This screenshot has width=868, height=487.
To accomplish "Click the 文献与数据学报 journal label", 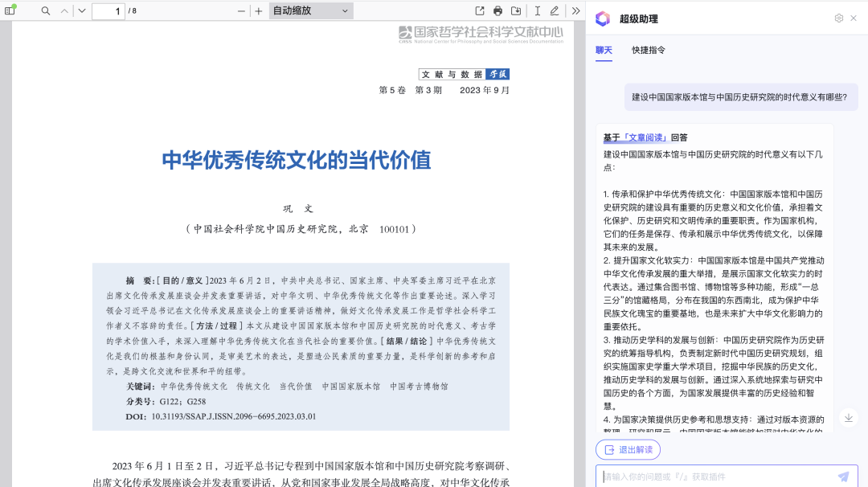I will pyautogui.click(x=464, y=74).
